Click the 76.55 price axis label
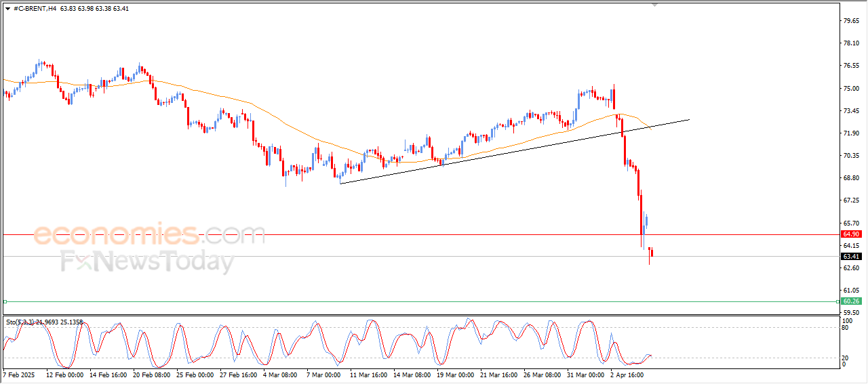Image resolution: width=868 pixels, height=384 pixels. [850, 66]
